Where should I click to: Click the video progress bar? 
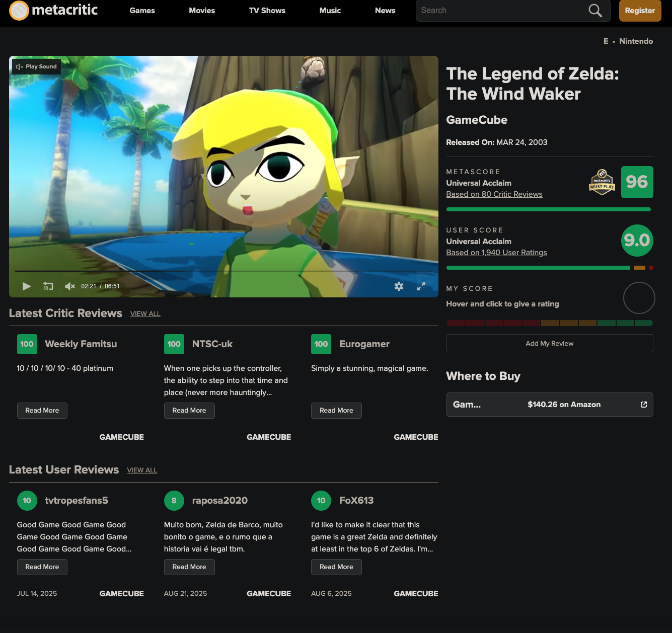[223, 271]
